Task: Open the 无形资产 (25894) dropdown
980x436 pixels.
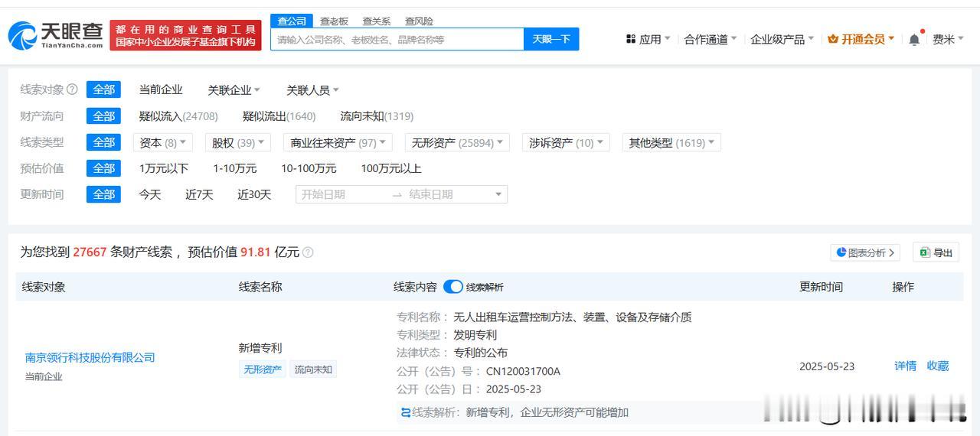Action: (x=457, y=142)
